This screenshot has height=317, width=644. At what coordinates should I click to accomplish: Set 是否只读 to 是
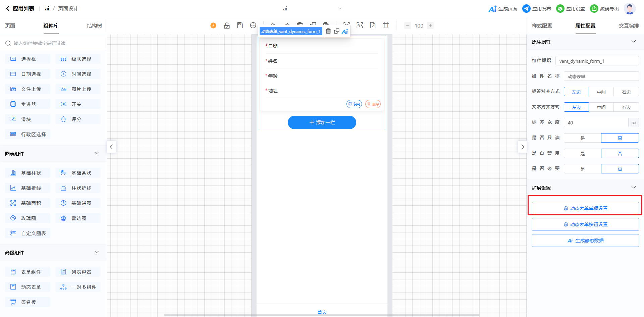582,138
